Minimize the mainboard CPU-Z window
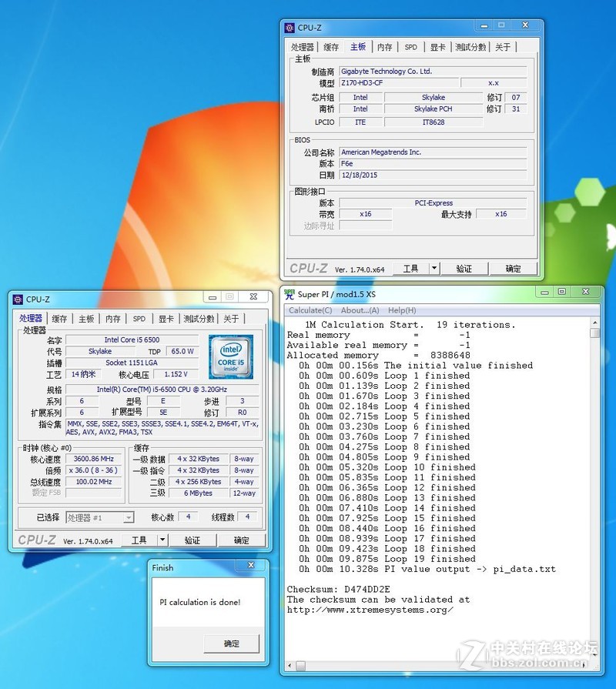Viewport: 616px width, 689px height. 481,25
